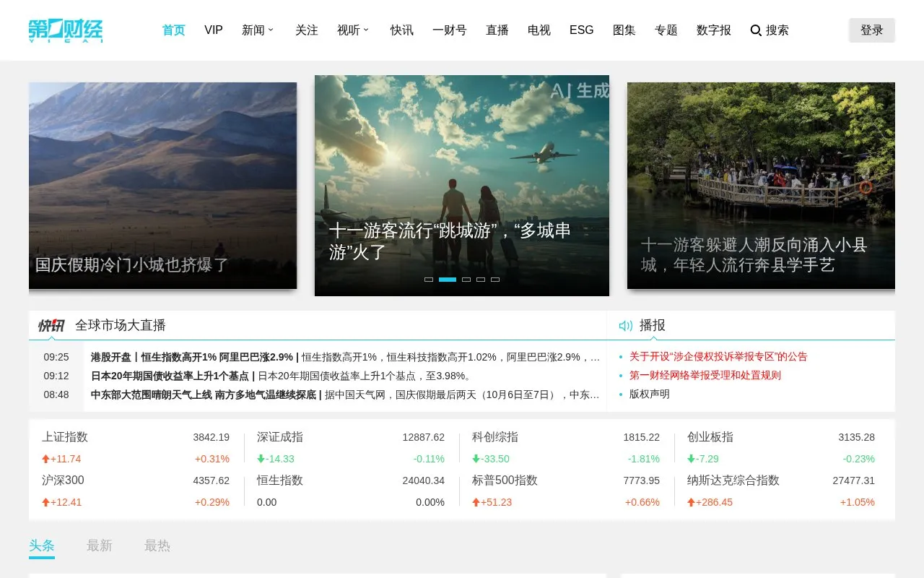This screenshot has height=578, width=924.
Task: Click the search magnifier icon
Action: coord(756,30)
